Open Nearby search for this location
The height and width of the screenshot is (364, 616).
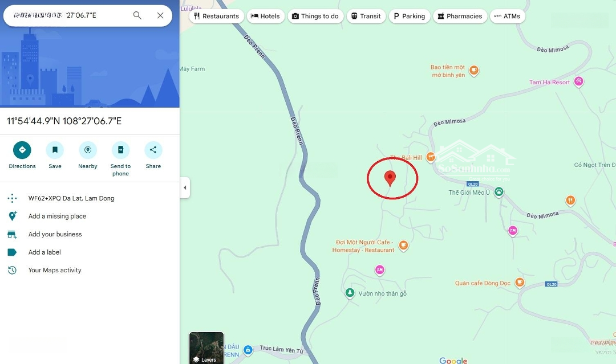tap(88, 150)
